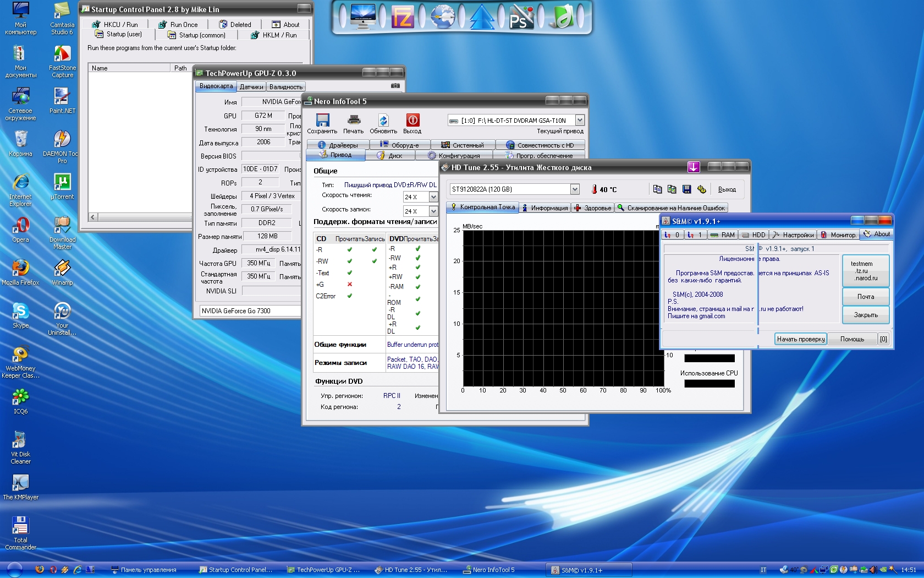The width and height of the screenshot is (924, 578).
Task: Expand the ST9120822A drive dropdown in HD Tune
Action: click(x=575, y=189)
